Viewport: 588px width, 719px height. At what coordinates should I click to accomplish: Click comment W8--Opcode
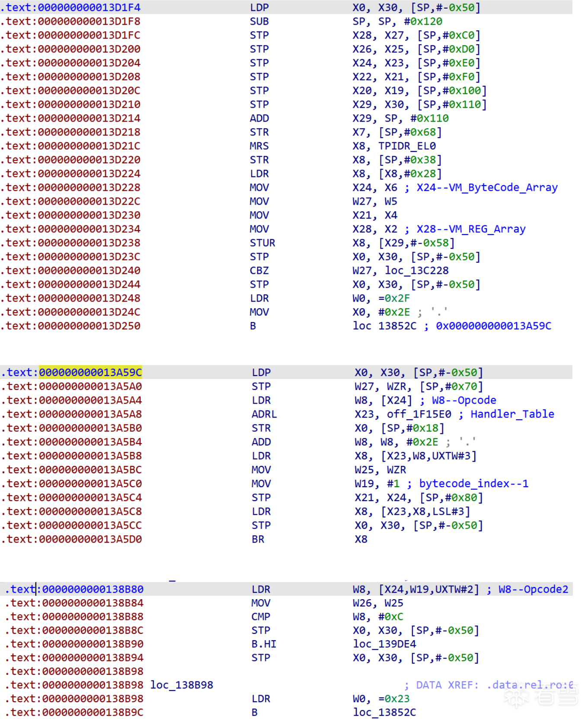(x=464, y=400)
